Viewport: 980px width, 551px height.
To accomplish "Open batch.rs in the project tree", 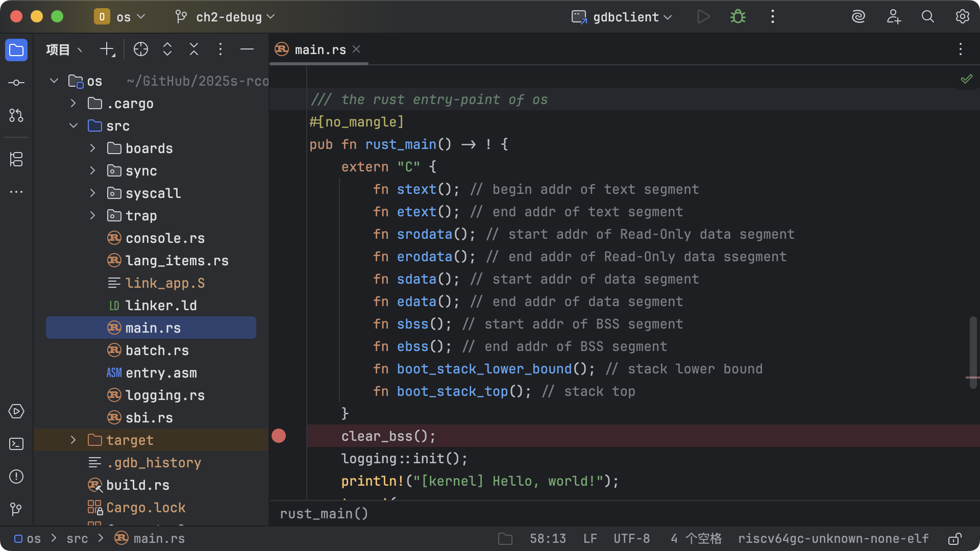I will click(x=157, y=350).
